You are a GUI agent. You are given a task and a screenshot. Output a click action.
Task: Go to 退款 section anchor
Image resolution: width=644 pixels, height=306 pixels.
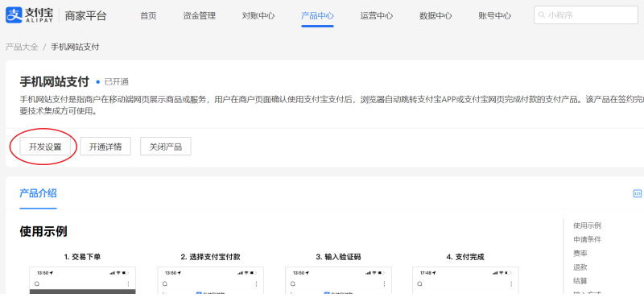pos(580,267)
